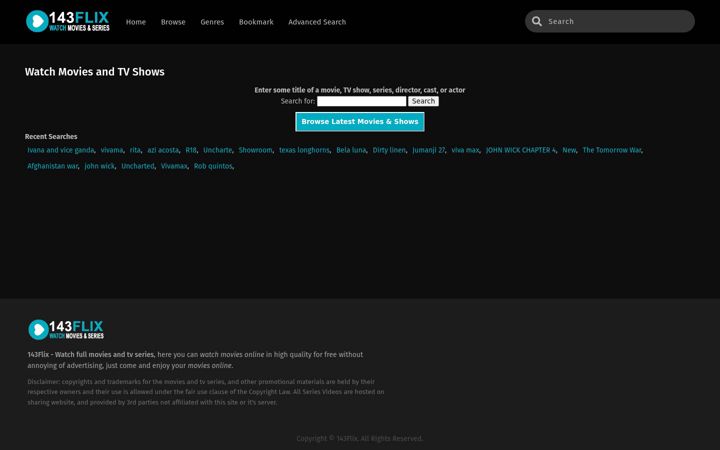The image size is (720, 450).
Task: Open recent search 'john wick'
Action: click(100, 166)
